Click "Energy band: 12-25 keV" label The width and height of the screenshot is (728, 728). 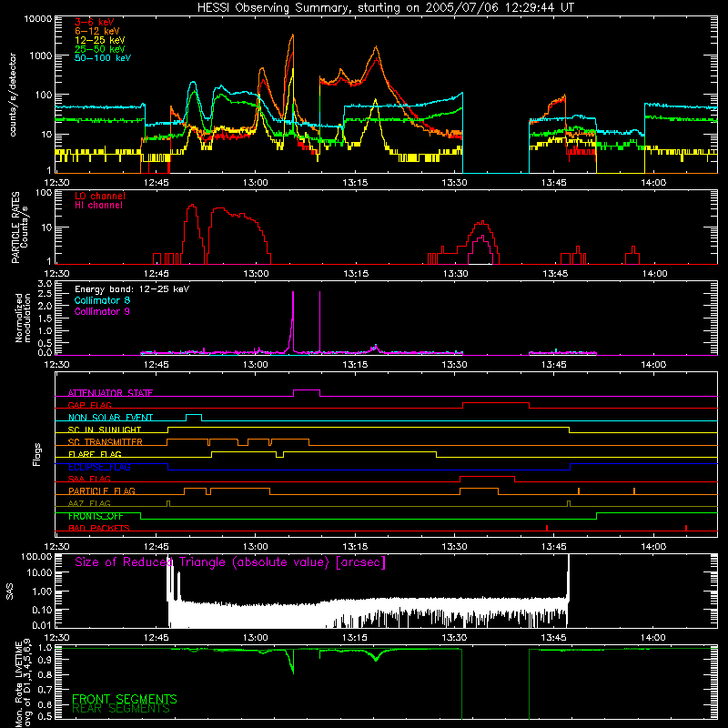pos(132,289)
